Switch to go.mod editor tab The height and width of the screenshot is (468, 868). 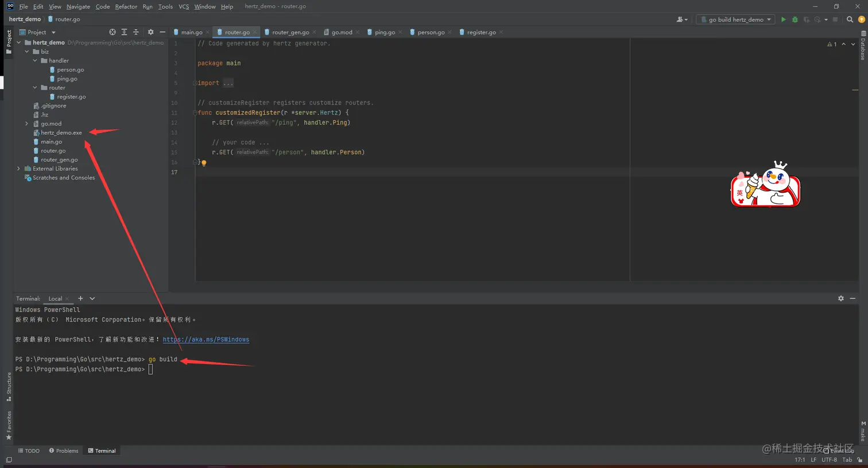coord(342,32)
